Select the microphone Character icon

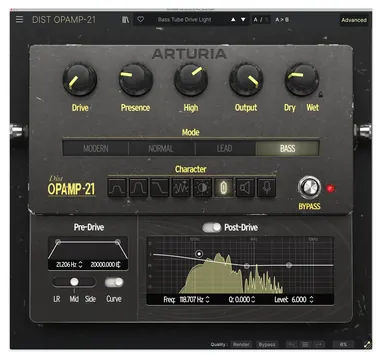(x=266, y=188)
